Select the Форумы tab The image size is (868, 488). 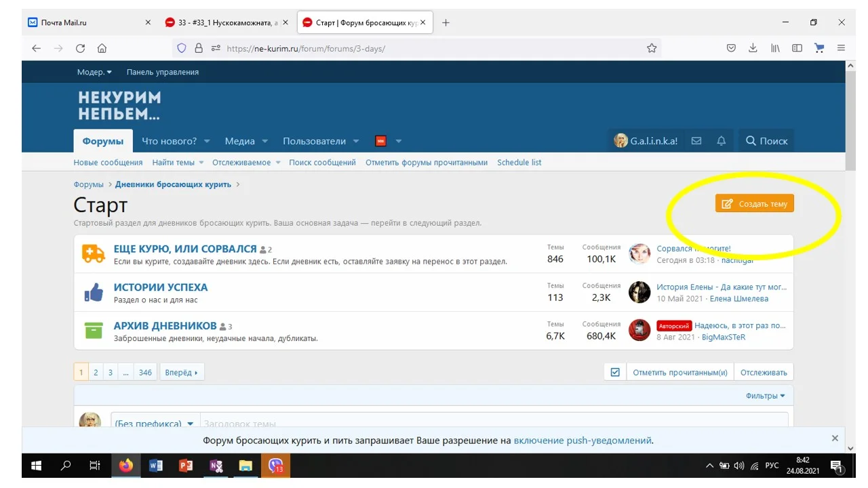click(102, 141)
